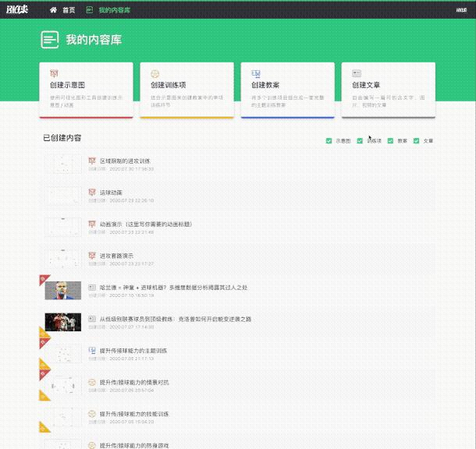The width and height of the screenshot is (476, 449).
Task: Click lesson plan icon beside 提升传接球能力的主题训练
Action: [92, 351]
